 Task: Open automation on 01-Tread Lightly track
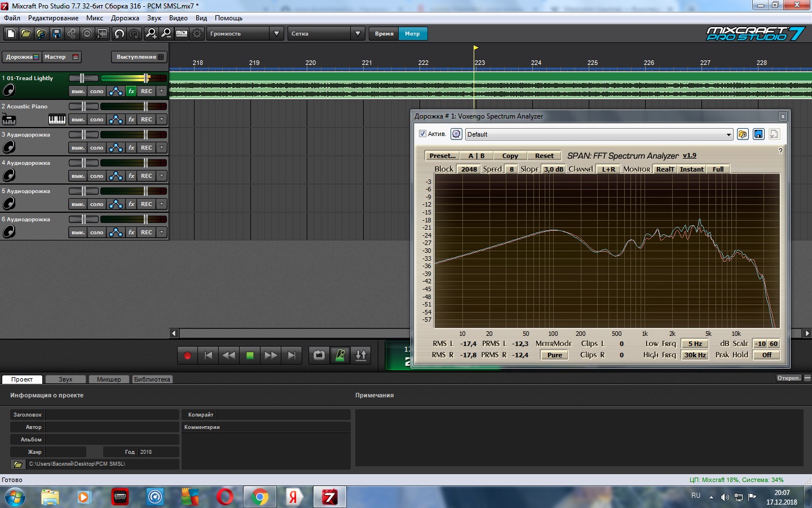(116, 91)
